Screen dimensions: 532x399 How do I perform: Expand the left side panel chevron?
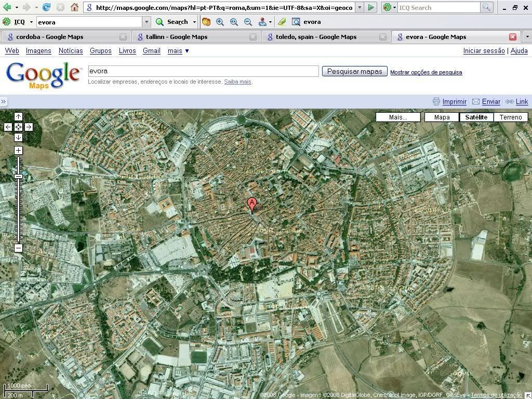point(4,102)
